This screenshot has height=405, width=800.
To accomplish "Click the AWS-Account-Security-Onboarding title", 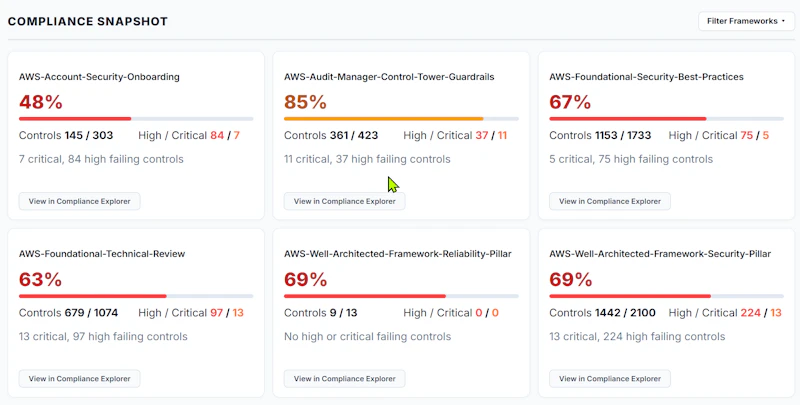I will pyautogui.click(x=99, y=77).
